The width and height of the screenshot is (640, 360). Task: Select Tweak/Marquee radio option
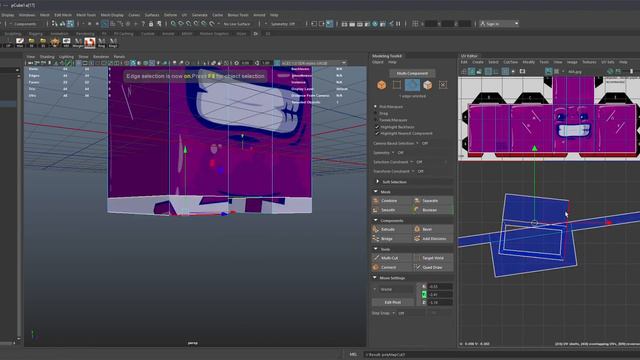376,120
